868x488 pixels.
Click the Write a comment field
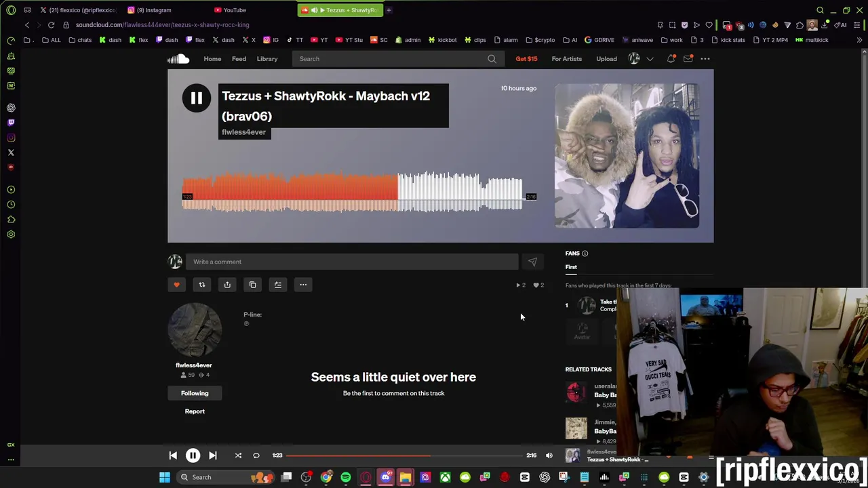pos(353,262)
